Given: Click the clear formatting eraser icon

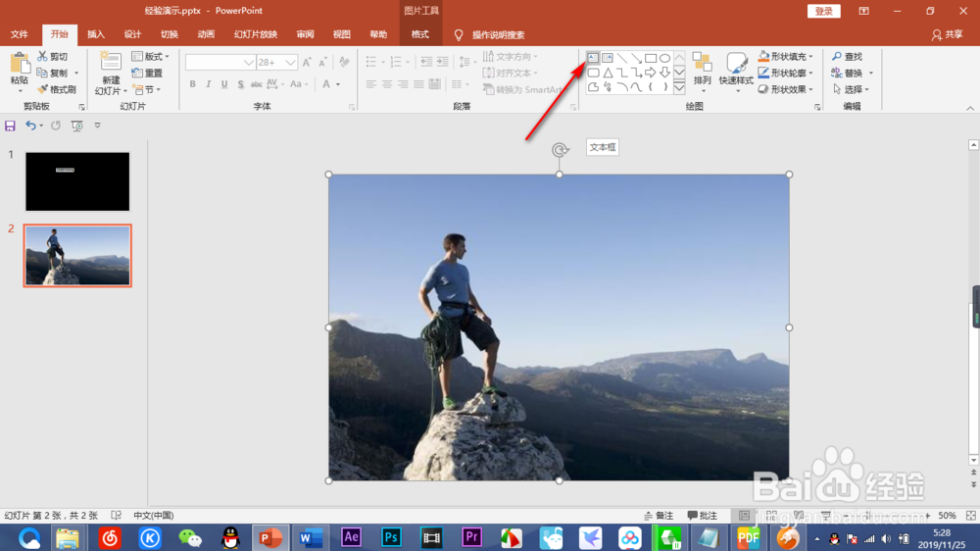Looking at the screenshot, I should point(344,62).
